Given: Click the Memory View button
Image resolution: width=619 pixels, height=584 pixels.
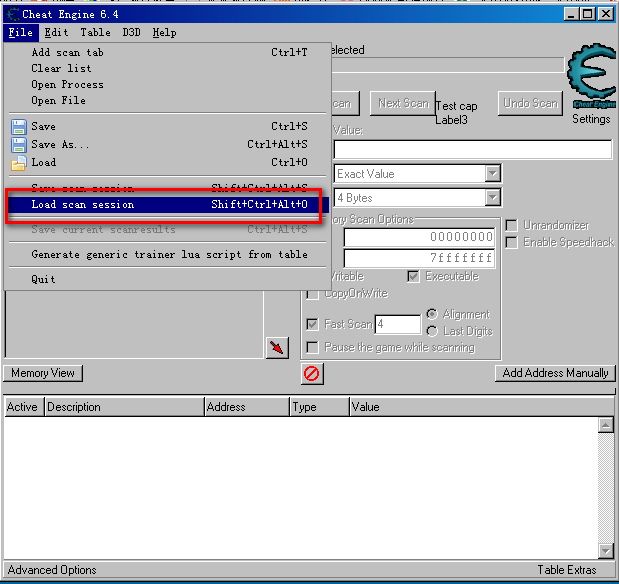Looking at the screenshot, I should click(x=43, y=373).
